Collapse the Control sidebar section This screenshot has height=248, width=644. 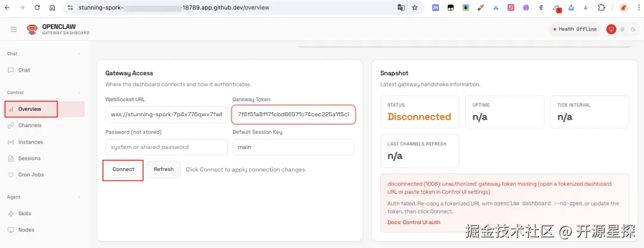pos(79,92)
